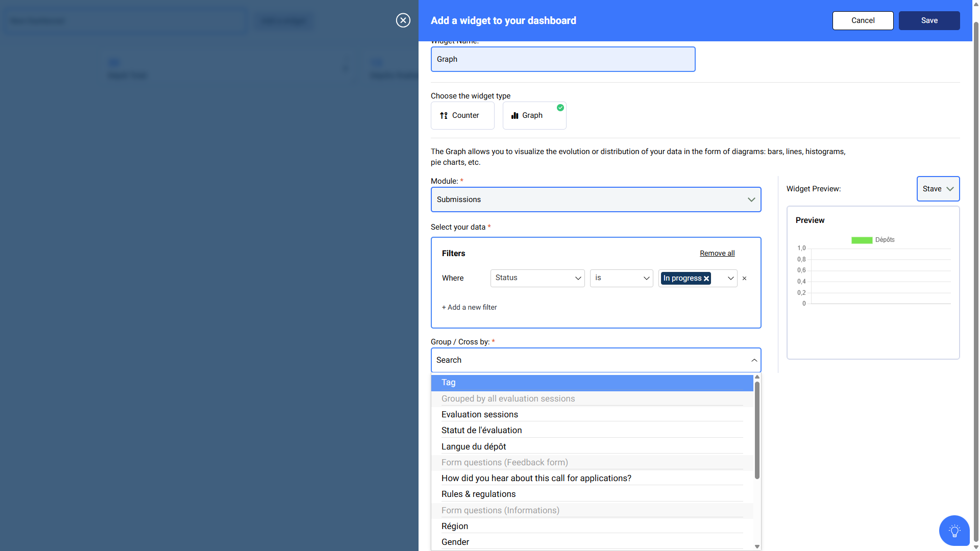Select the Graph widget type
The width and height of the screenshot is (980, 551).
(534, 115)
